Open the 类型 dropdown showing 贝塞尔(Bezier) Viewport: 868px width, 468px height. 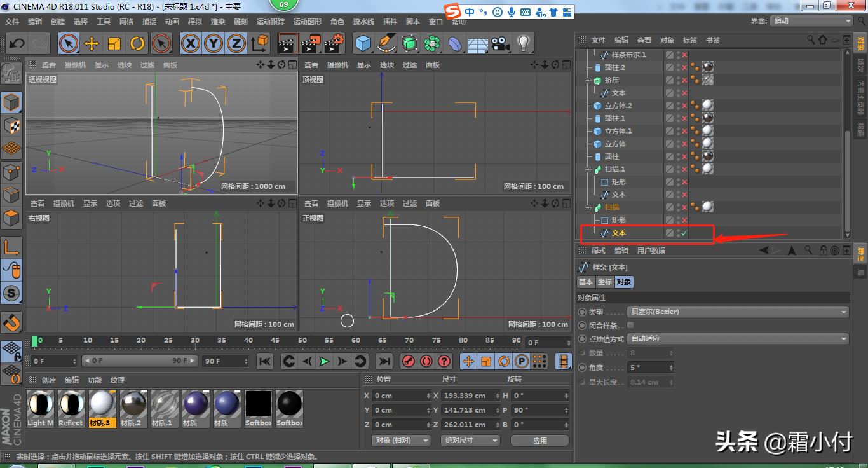(737, 312)
